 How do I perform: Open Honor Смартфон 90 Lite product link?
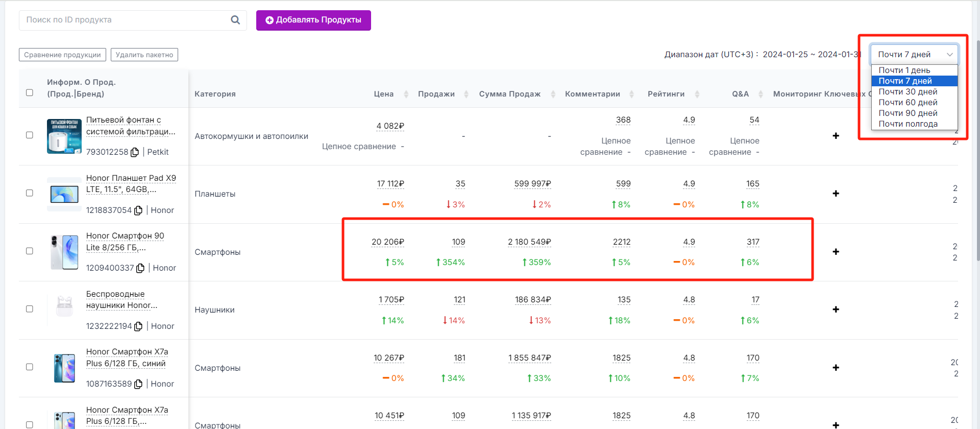click(x=125, y=242)
